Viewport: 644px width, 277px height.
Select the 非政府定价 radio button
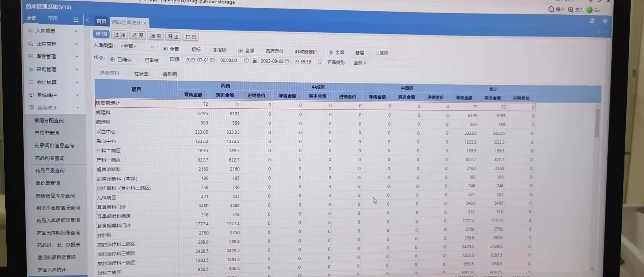(x=290, y=52)
